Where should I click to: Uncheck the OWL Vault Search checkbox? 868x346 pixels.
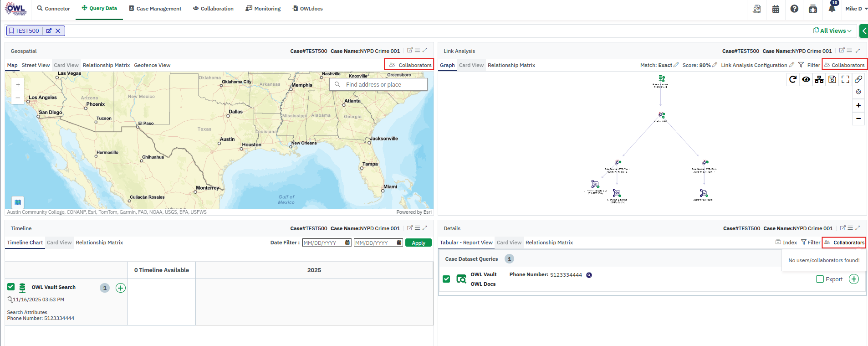pos(11,287)
